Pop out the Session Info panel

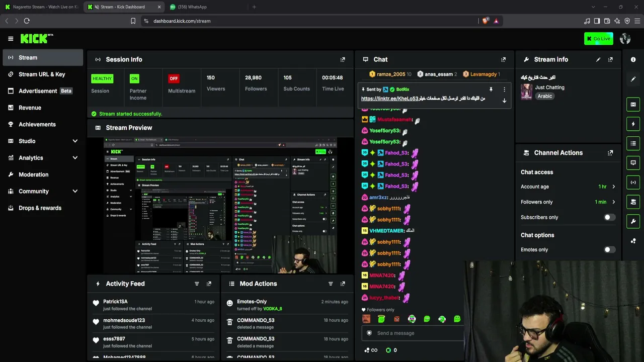pyautogui.click(x=343, y=59)
